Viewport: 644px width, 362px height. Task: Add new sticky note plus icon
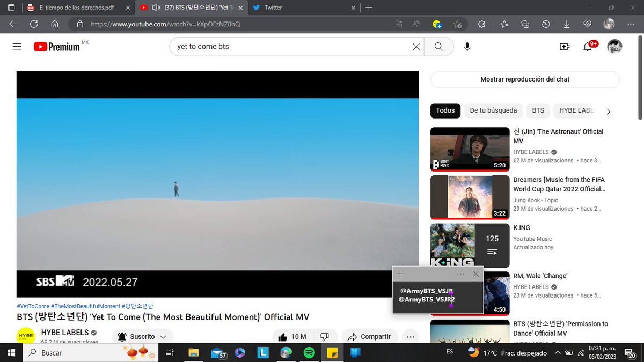[x=400, y=274]
